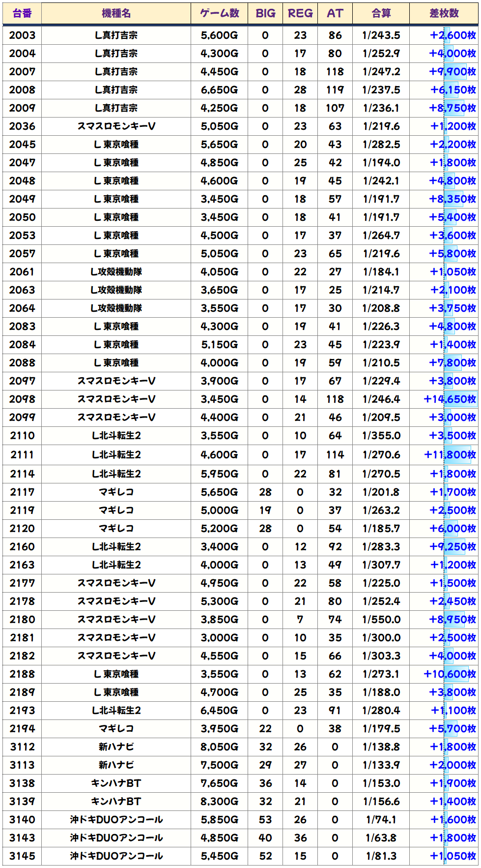Screen dimensions: 481x868
Task: Click マギレコ in row 2194
Action: pyautogui.click(x=116, y=729)
